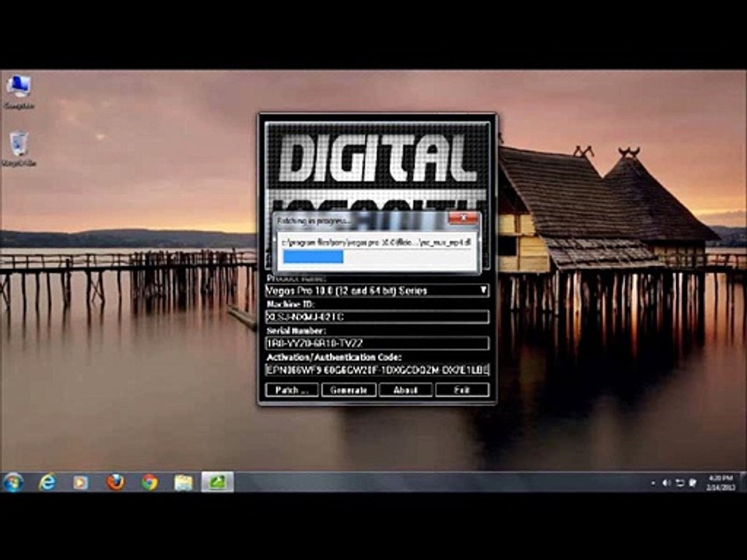747x560 pixels.
Task: Launch Firefox from taskbar
Action: tap(115, 482)
